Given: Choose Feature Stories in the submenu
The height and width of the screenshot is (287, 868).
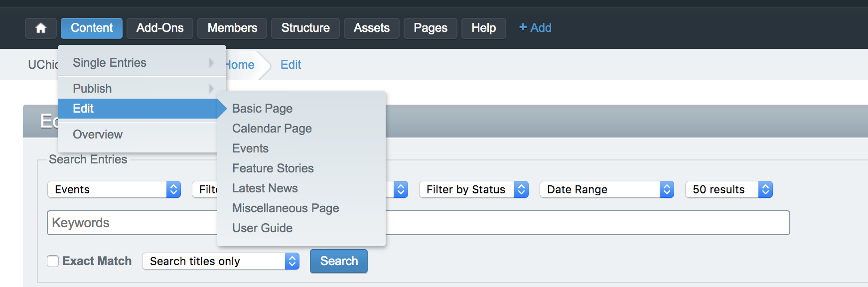Looking at the screenshot, I should click(273, 168).
